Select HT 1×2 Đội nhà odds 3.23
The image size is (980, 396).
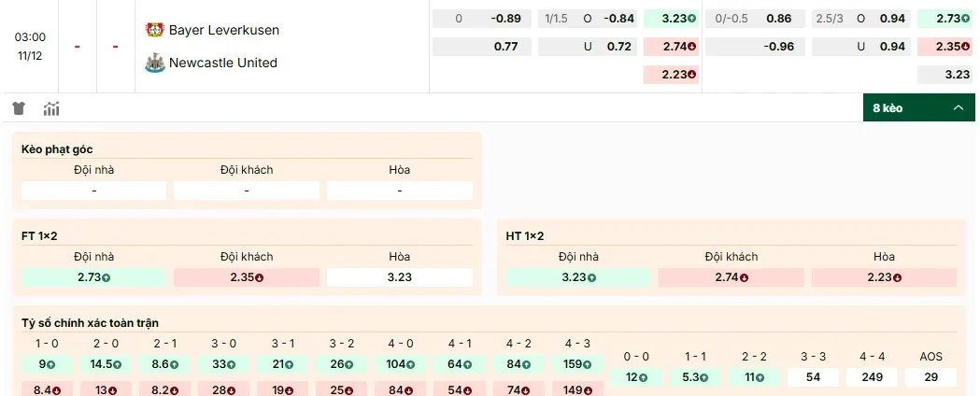pos(578,277)
